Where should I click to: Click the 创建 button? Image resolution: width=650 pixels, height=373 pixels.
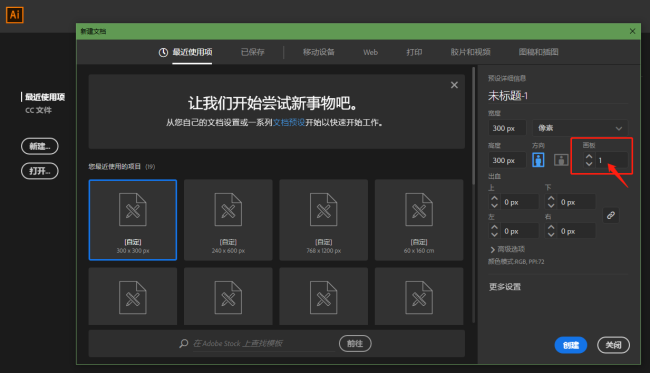[571, 345]
